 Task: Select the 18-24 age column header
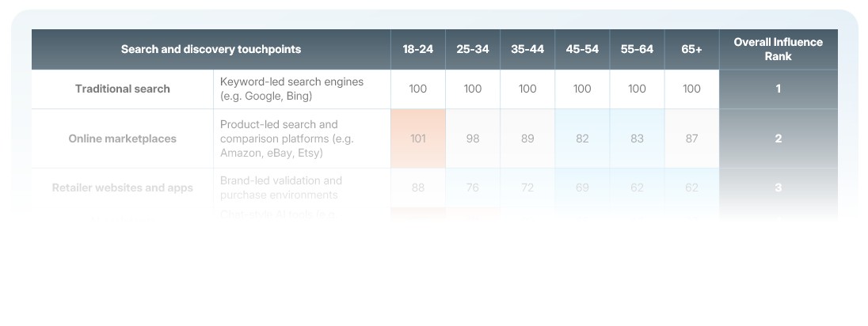[417, 49]
